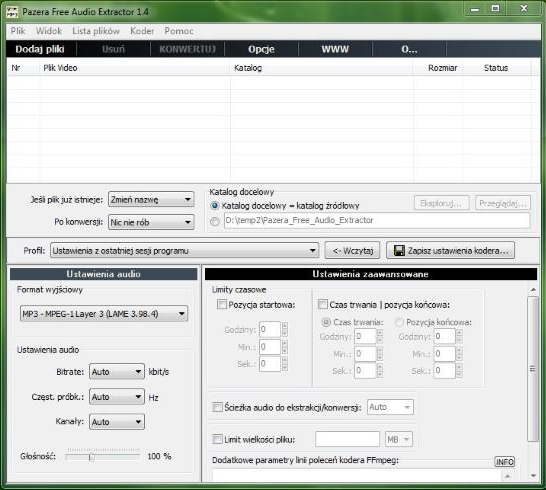Open the Lista plików menu
The width and height of the screenshot is (546, 490).
(96, 31)
